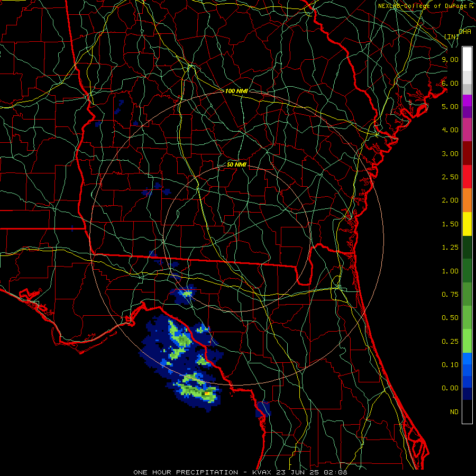Click the 0.00 legend value
Screen dimensions: 476x476
450,388
